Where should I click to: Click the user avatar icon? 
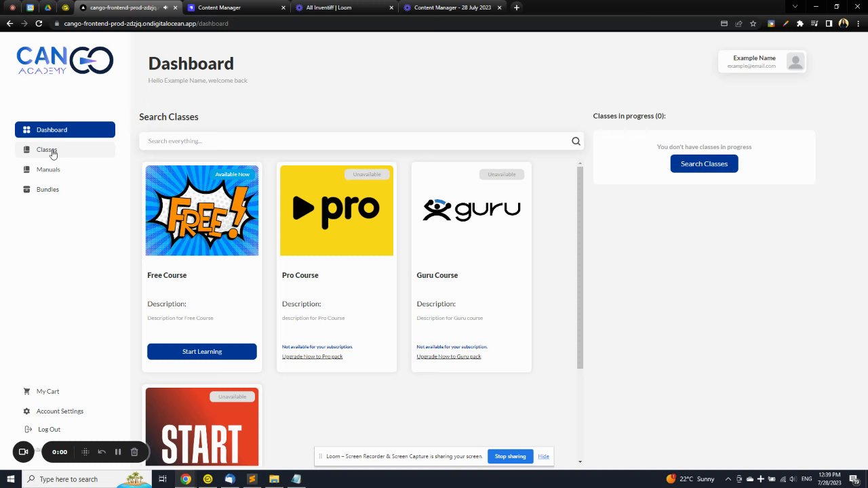[x=795, y=62]
